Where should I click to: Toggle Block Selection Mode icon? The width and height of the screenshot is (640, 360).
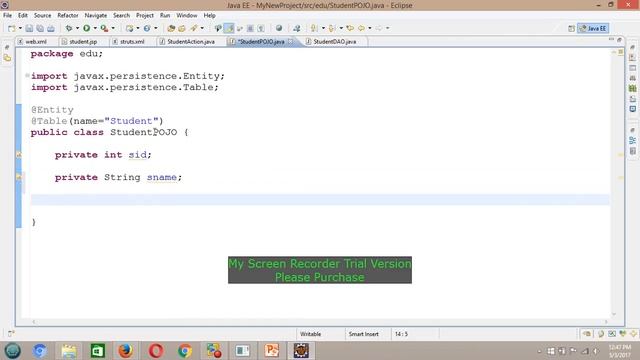(x=250, y=28)
